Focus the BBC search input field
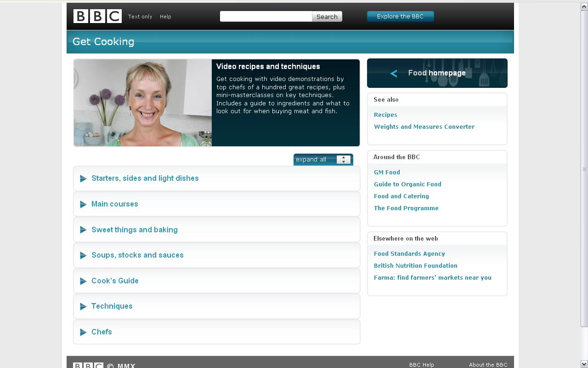 (266, 17)
